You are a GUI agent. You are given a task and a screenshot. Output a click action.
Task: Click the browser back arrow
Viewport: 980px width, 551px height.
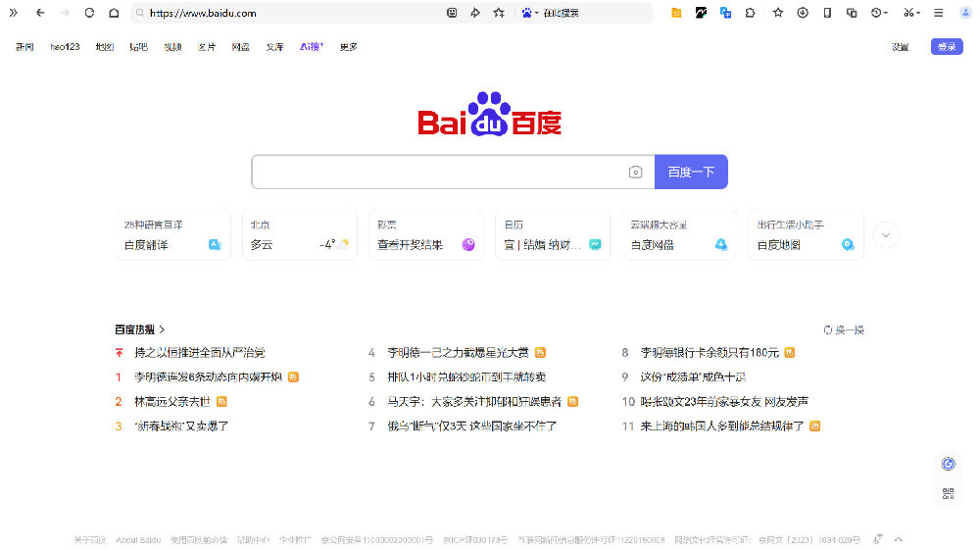point(40,13)
